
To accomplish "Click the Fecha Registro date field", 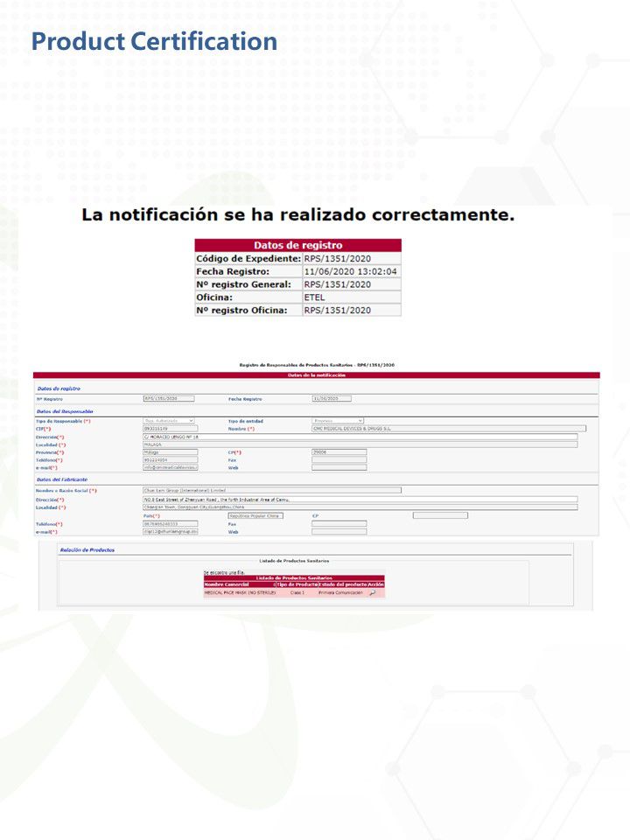I will pos(332,399).
